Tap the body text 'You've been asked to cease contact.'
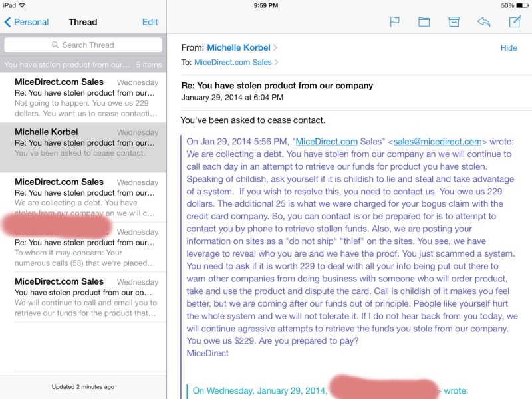The height and width of the screenshot is (399, 532). [x=253, y=120]
